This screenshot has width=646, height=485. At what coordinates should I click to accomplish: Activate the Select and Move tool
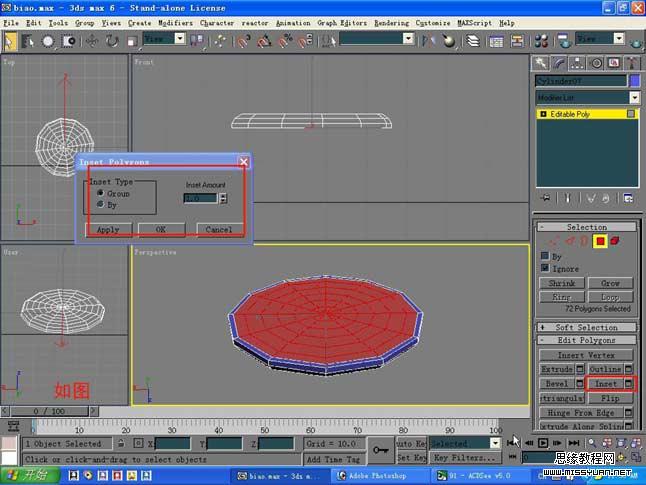(92, 41)
